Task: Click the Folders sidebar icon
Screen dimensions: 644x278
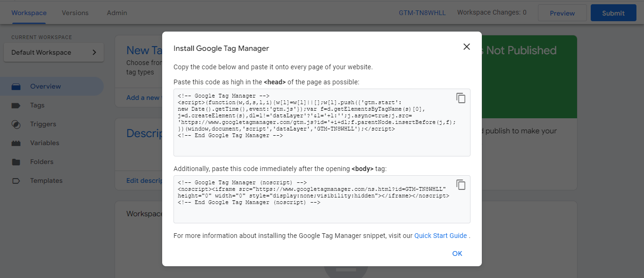Action: pos(17,162)
